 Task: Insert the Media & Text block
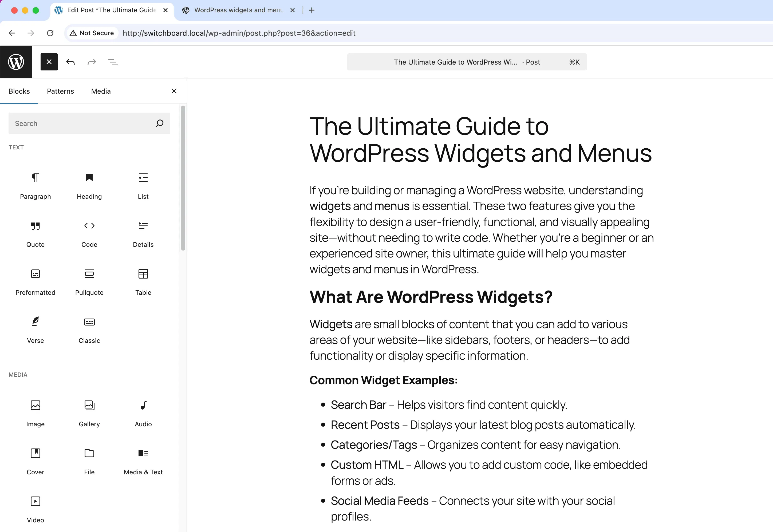(143, 461)
